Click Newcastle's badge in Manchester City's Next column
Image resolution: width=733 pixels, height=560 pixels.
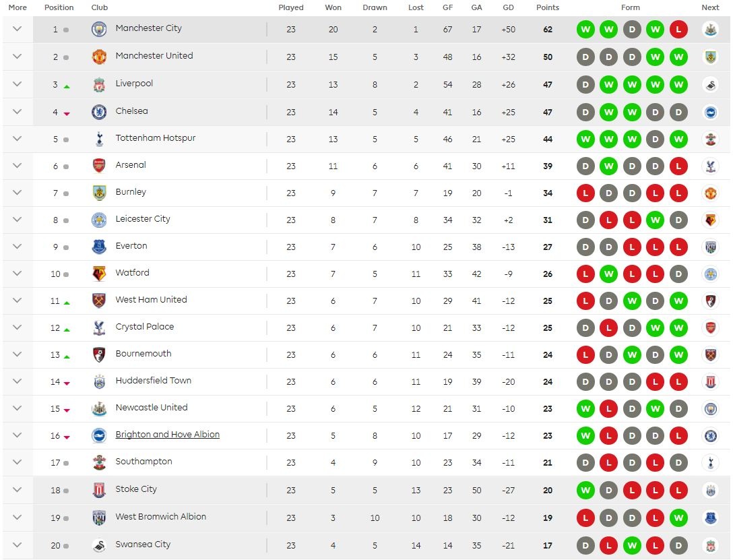point(711,29)
